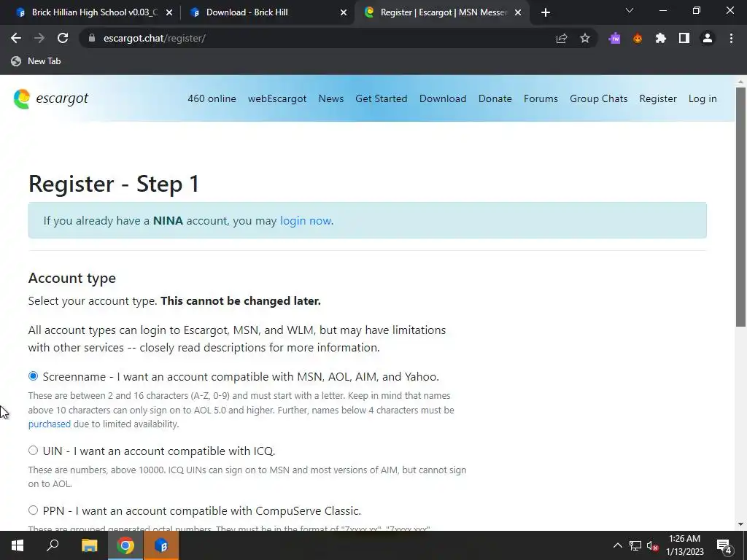The image size is (747, 560).
Task: Go back with the browser back arrow
Action: (16, 38)
